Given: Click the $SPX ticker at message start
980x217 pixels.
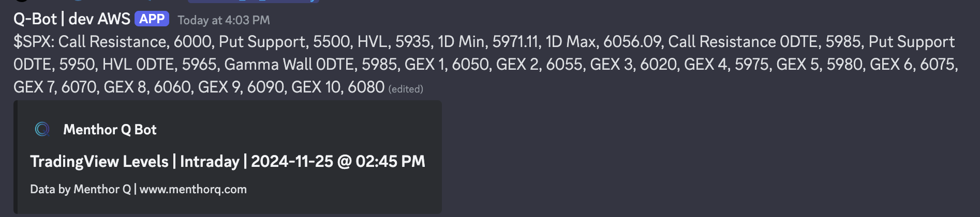Looking at the screenshot, I should (x=33, y=42).
